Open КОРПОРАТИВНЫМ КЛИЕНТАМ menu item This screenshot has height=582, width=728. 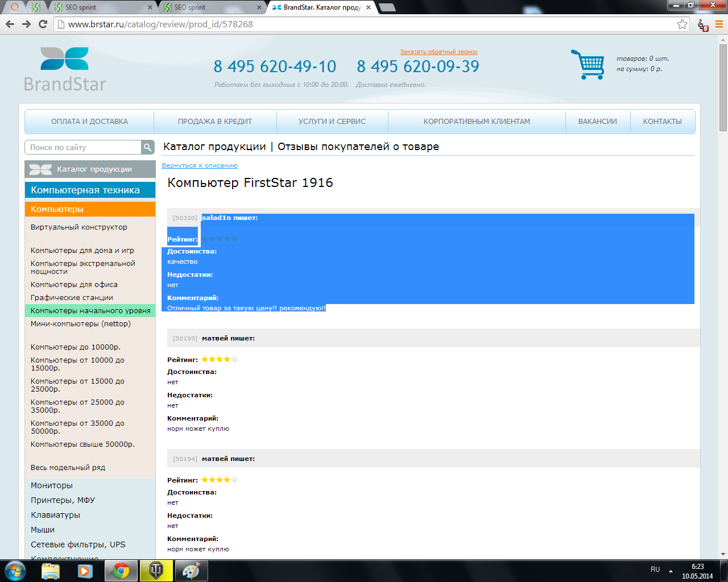pos(477,122)
